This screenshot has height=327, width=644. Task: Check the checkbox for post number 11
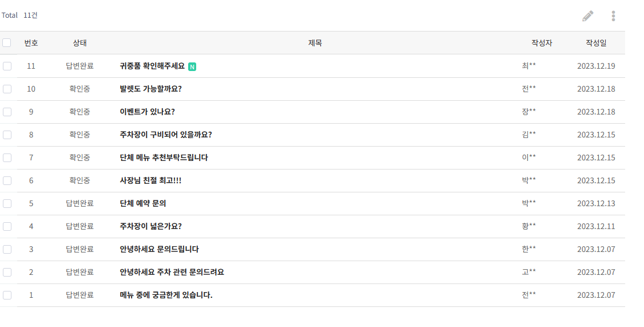click(x=7, y=66)
